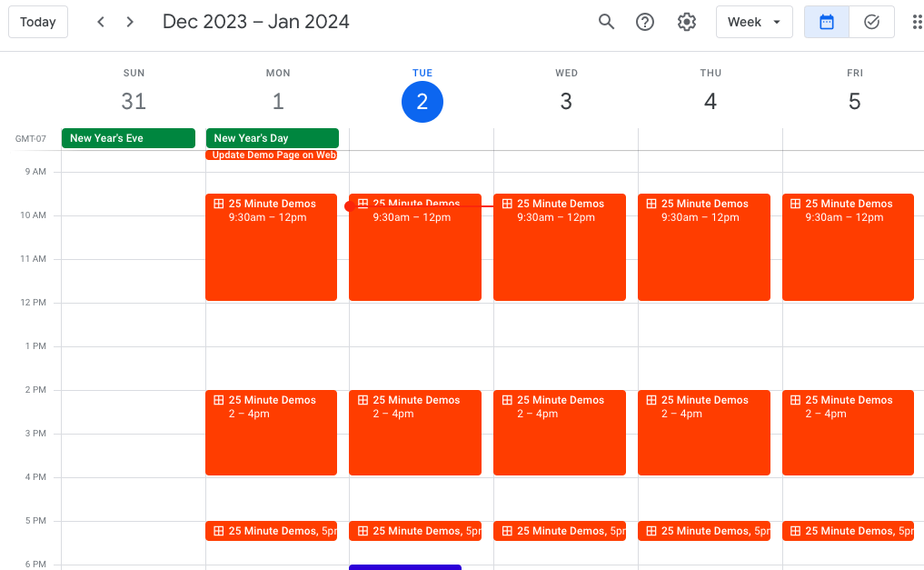Switch to Calendar view toggle
The width and height of the screenshot is (924, 570).
(x=827, y=22)
